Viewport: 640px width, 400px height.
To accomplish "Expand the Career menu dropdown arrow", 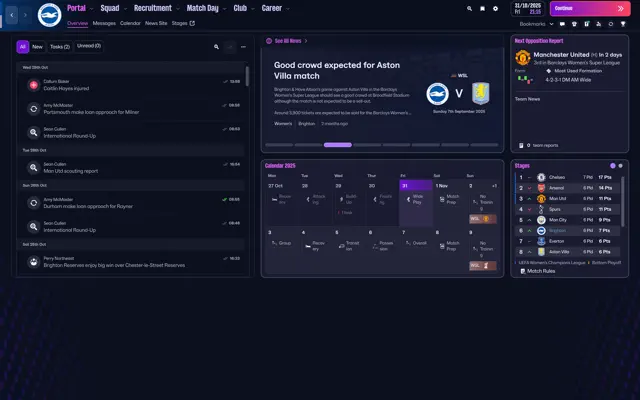I will pyautogui.click(x=288, y=9).
